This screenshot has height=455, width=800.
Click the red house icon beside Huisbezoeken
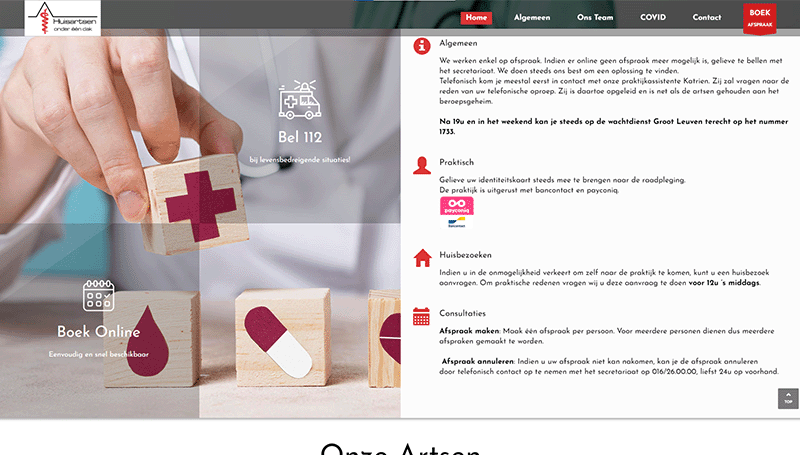pos(422,258)
